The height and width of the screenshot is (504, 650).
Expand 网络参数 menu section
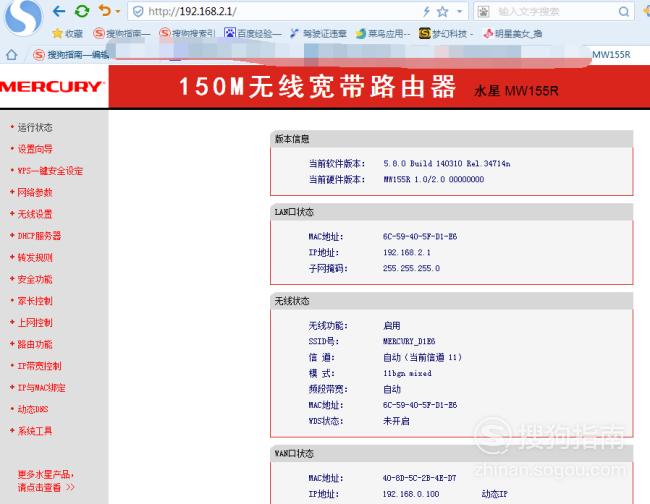tap(35, 192)
